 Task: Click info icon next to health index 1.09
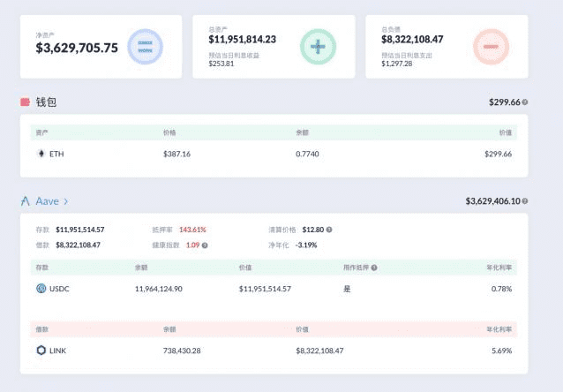(x=205, y=245)
